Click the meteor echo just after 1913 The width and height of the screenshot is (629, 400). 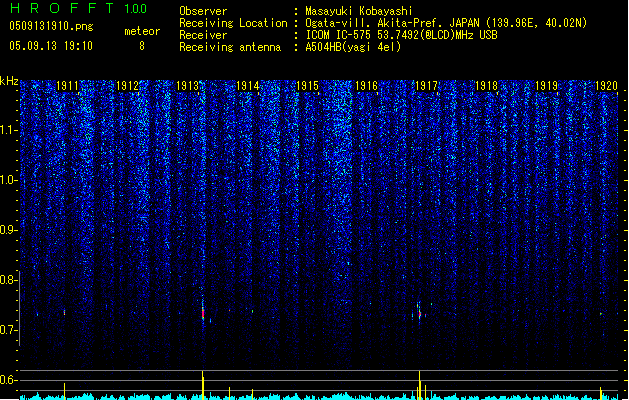click(x=203, y=311)
